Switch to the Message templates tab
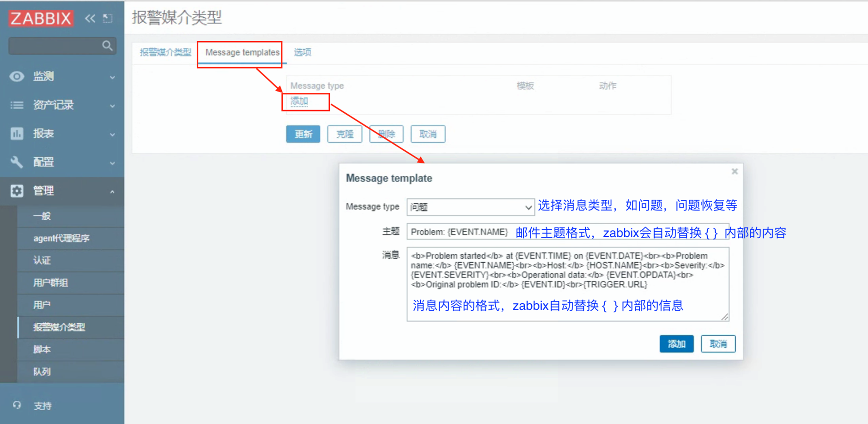This screenshot has width=868, height=424. point(243,52)
